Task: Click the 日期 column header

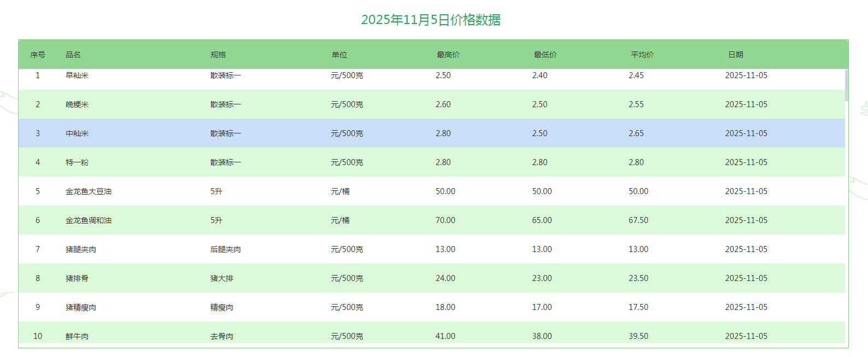Action: click(736, 55)
